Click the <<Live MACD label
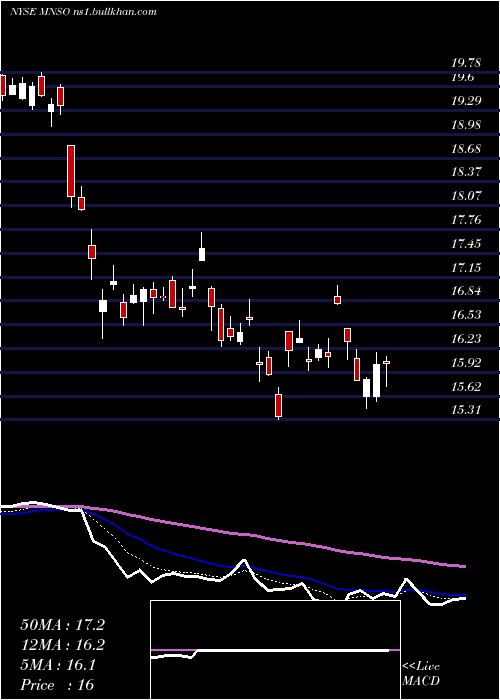 pyautogui.click(x=421, y=673)
